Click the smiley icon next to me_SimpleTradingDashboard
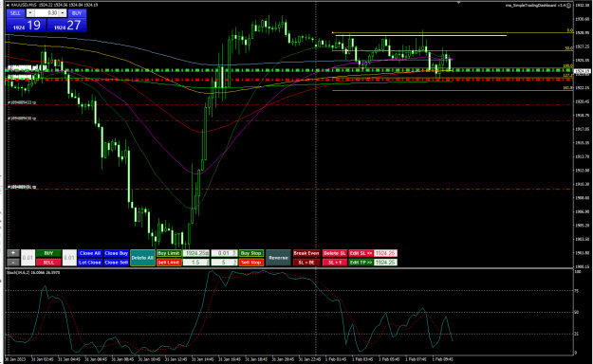Image resolution: width=593 pixels, height=364 pixels. pyautogui.click(x=568, y=6)
